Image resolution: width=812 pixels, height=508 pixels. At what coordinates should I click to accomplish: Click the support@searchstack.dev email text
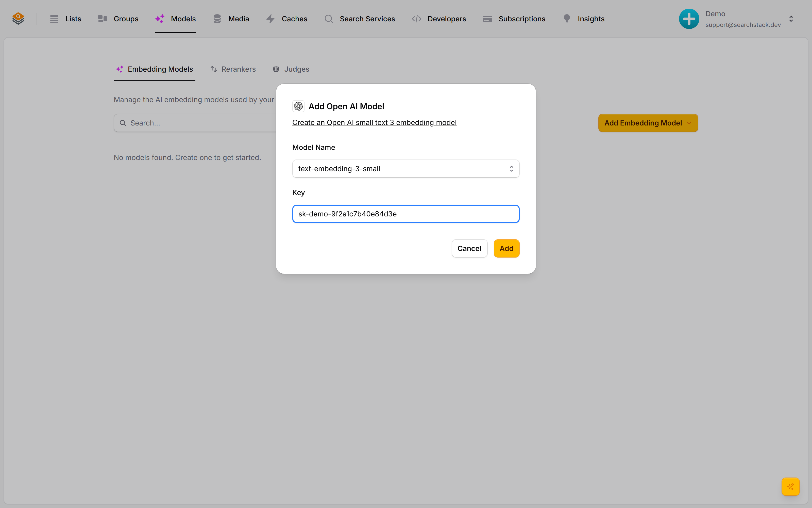[x=743, y=25]
